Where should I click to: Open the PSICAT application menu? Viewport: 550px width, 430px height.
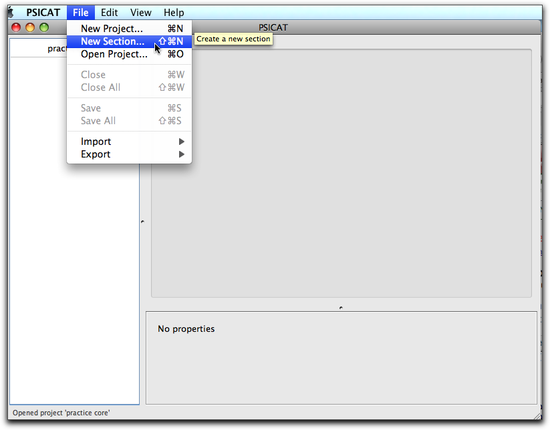(x=43, y=13)
